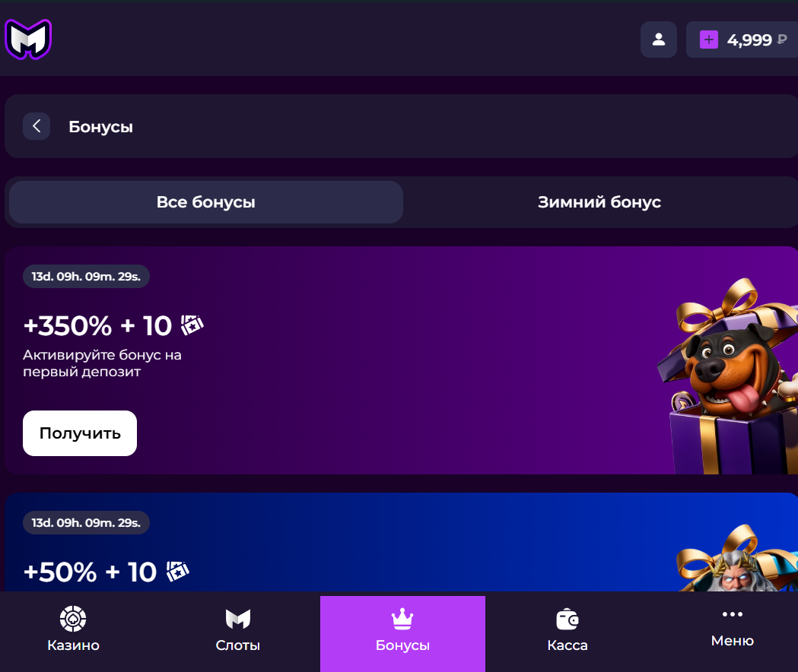The height and width of the screenshot is (672, 798).
Task: Switch to Все бонусы tab
Action: pyautogui.click(x=206, y=202)
